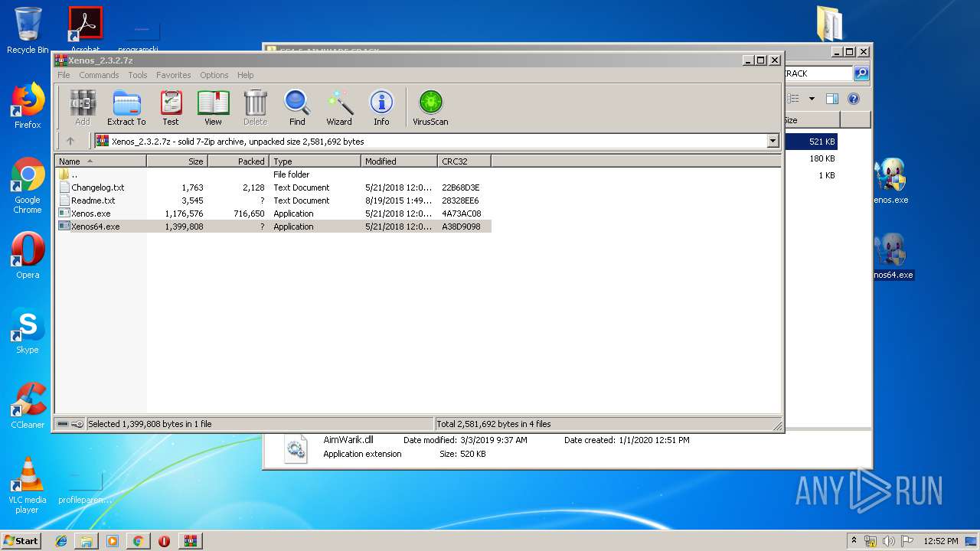The image size is (980, 551).
Task: Sort files by Packed column
Action: [238, 161]
